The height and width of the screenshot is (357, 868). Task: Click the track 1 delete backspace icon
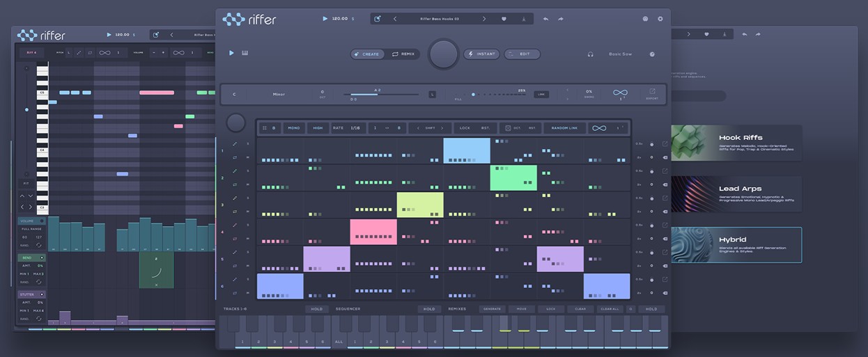point(665,157)
